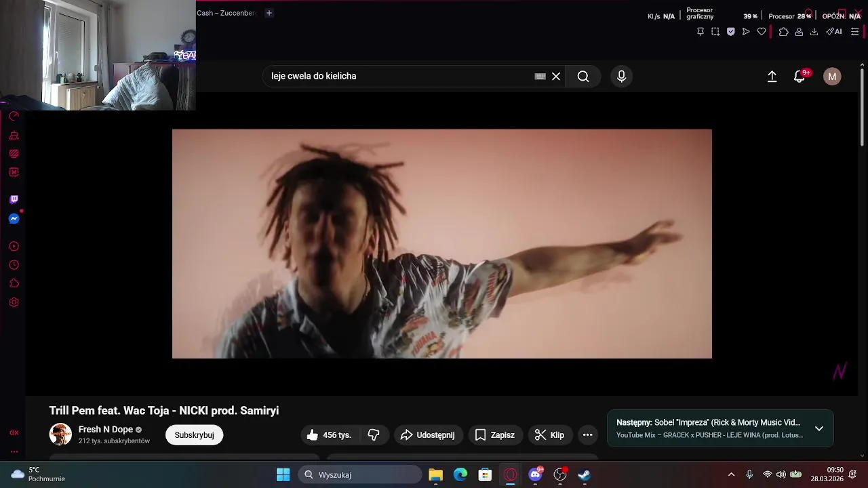The height and width of the screenshot is (488, 868).
Task: Open the Player icon in sidebar
Action: pos(14,246)
